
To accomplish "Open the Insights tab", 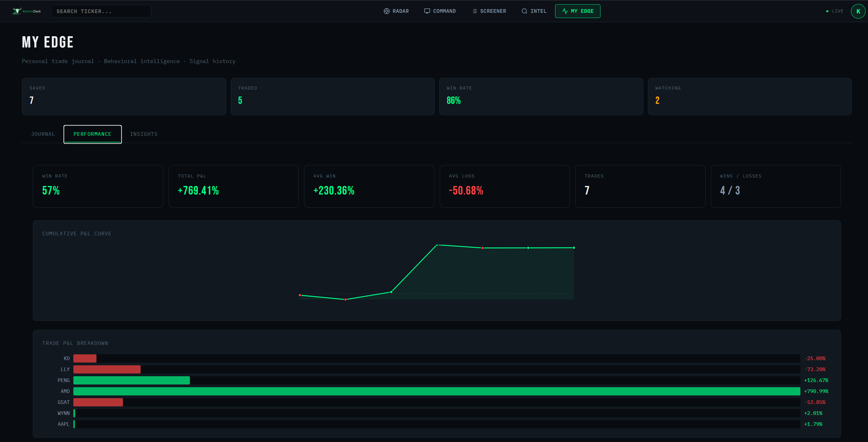I will click(x=144, y=134).
